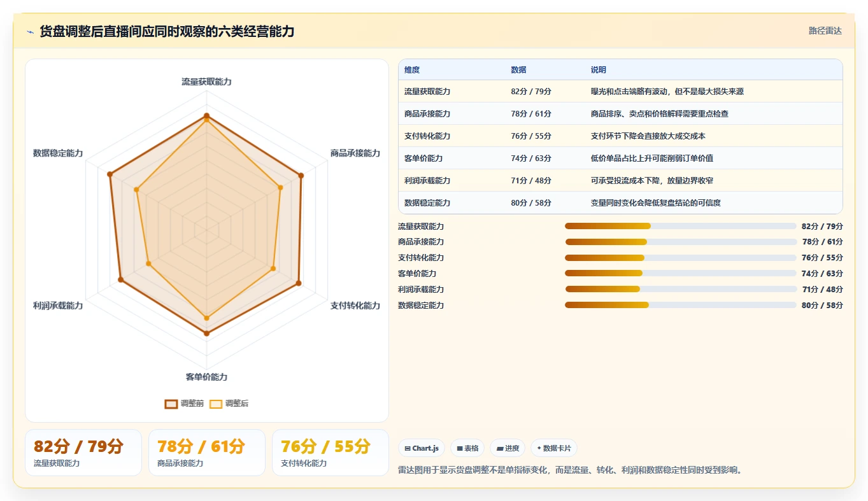Screen dimensions: 868x501
Task: Click the 流量获取能力 data card
Action: click(x=83, y=453)
